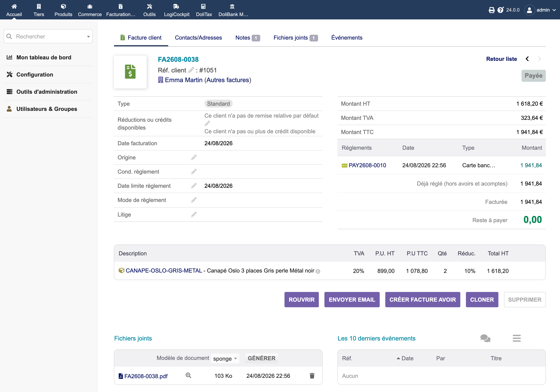Click the help icon beside version 24.0.0
Screen dimensions: 560x392
click(x=500, y=10)
